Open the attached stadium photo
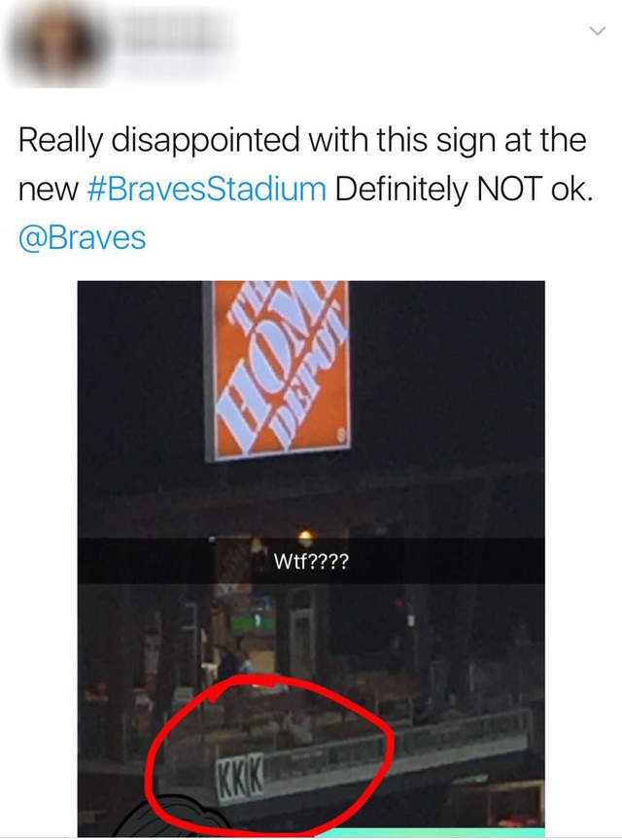 [311, 558]
